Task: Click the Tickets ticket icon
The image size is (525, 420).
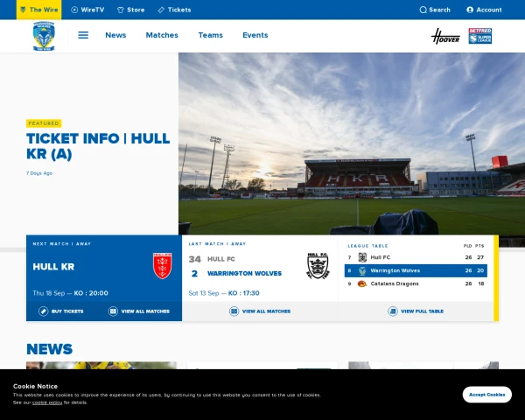Action: pyautogui.click(x=161, y=10)
